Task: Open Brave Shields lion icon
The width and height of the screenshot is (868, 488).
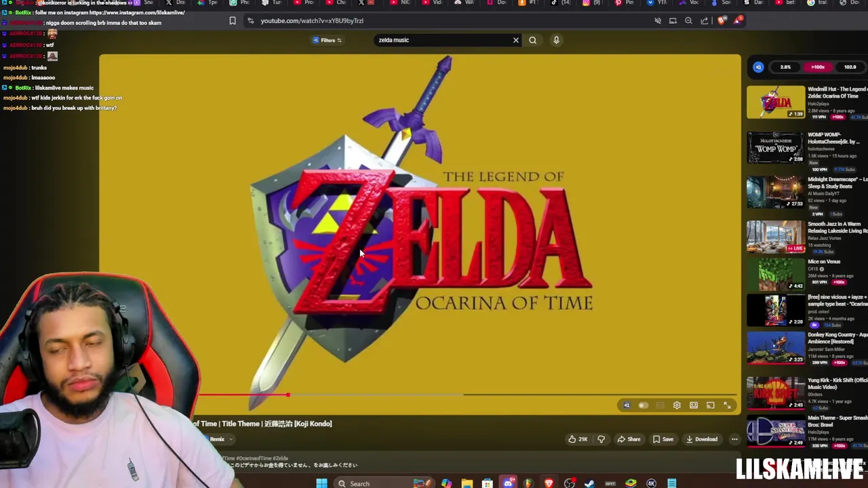Action: tap(722, 21)
